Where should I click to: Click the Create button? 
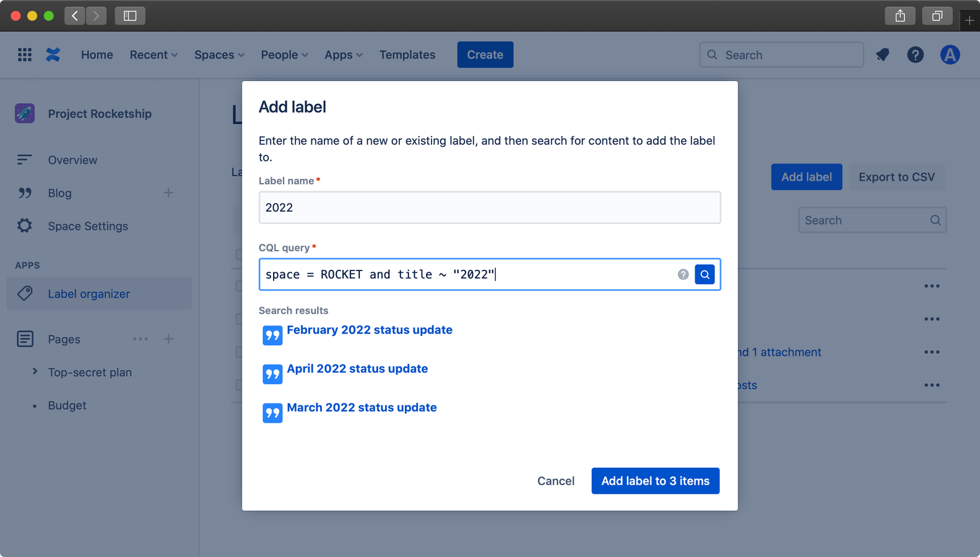click(x=485, y=54)
